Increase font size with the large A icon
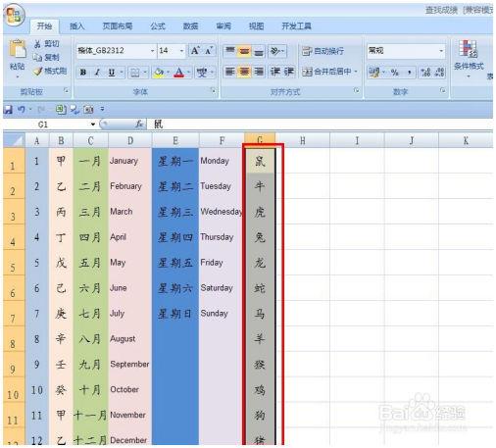The height and width of the screenshot is (448, 496). tap(195, 51)
